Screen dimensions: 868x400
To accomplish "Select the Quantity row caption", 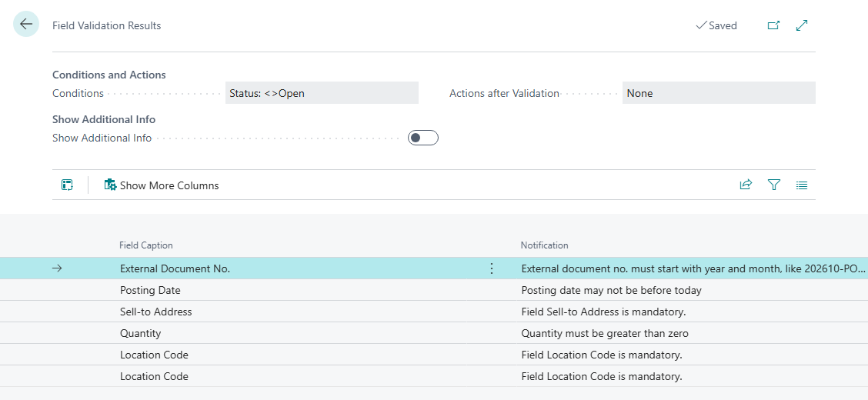I will click(141, 334).
